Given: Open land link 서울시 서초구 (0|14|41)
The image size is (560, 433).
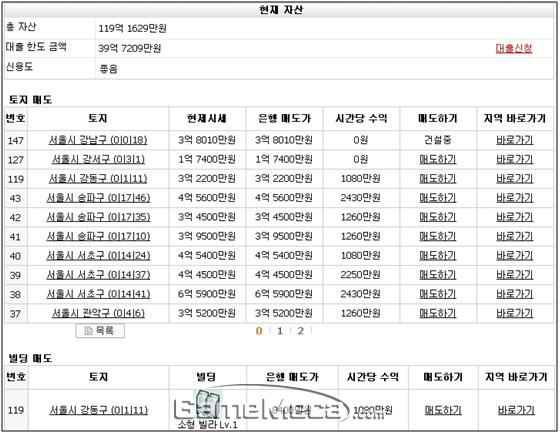Looking at the screenshot, I should (x=98, y=294).
